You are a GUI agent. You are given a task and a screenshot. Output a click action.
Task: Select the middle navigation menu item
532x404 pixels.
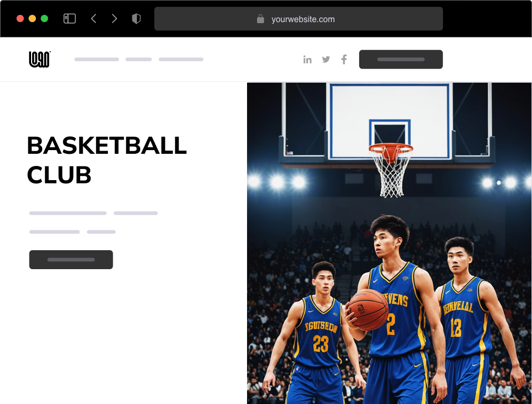pyautogui.click(x=138, y=59)
